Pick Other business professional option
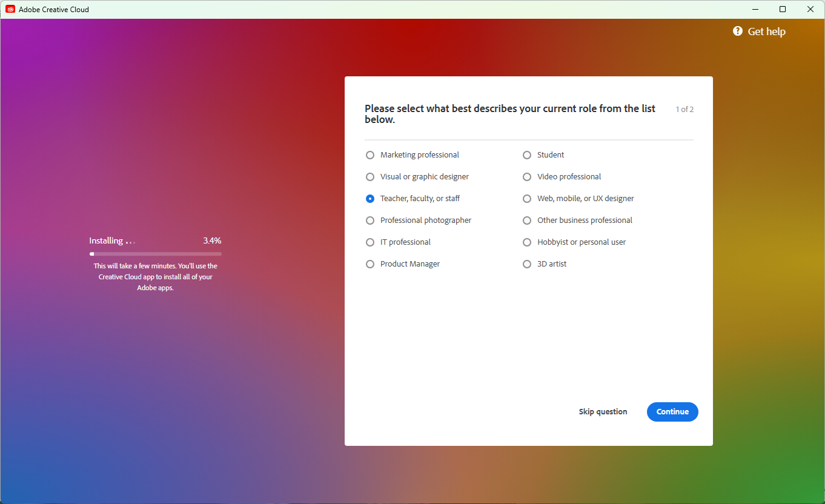The height and width of the screenshot is (504, 825). (x=527, y=220)
